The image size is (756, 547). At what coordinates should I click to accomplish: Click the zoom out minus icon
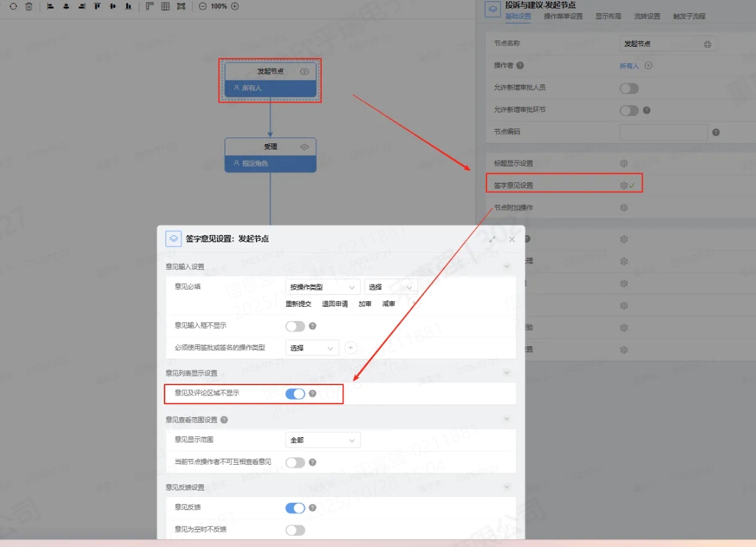point(203,6)
